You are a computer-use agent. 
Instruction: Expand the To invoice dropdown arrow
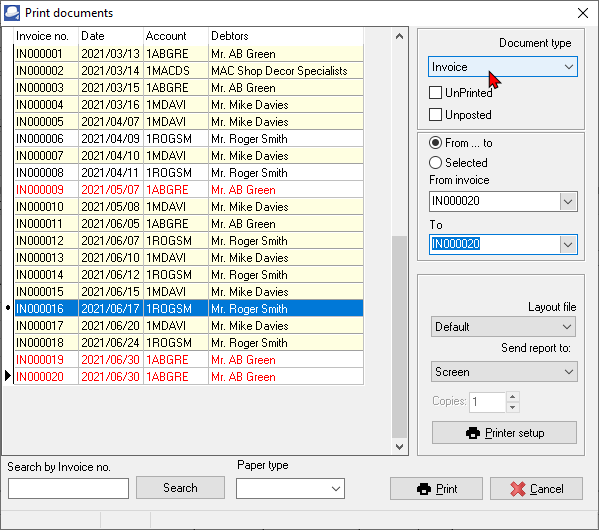[568, 244]
